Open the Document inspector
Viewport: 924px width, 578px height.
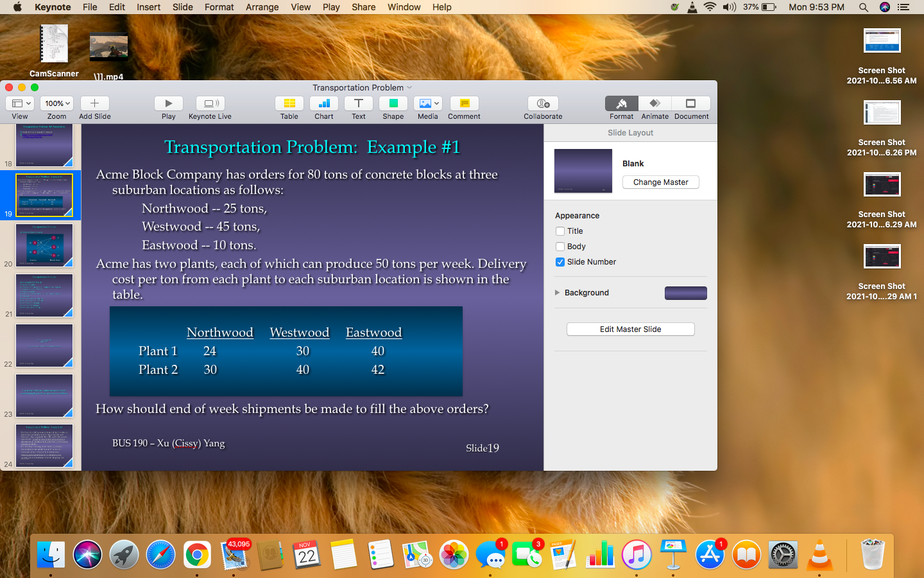(691, 107)
